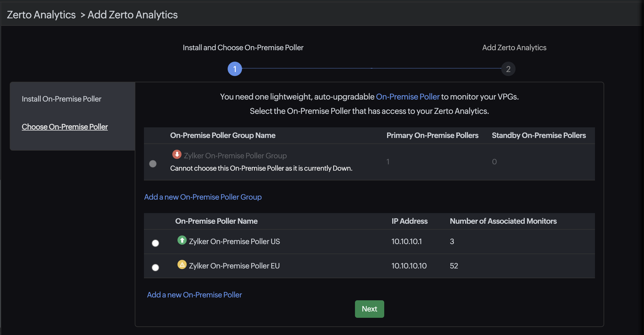Click the green up-status icon for Zylker On-Premise Poller US
Screen dimensions: 644x335
click(x=182, y=240)
